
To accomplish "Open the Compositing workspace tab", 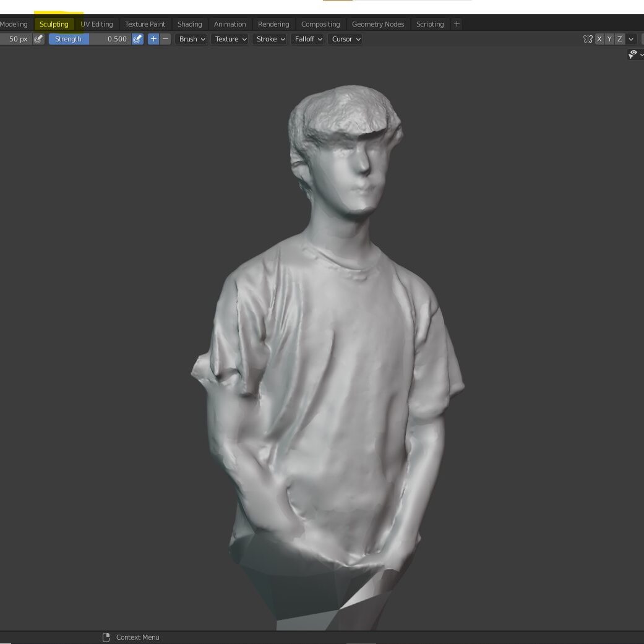I will point(321,24).
